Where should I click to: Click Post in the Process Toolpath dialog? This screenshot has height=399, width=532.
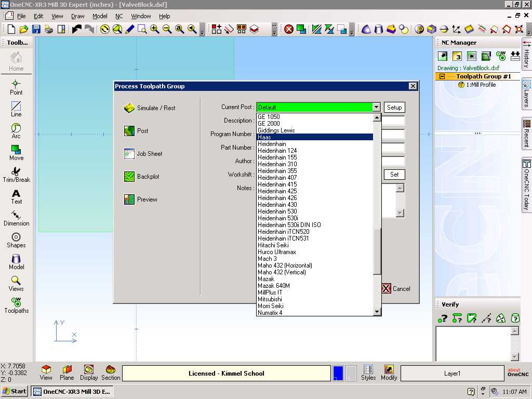coord(136,131)
